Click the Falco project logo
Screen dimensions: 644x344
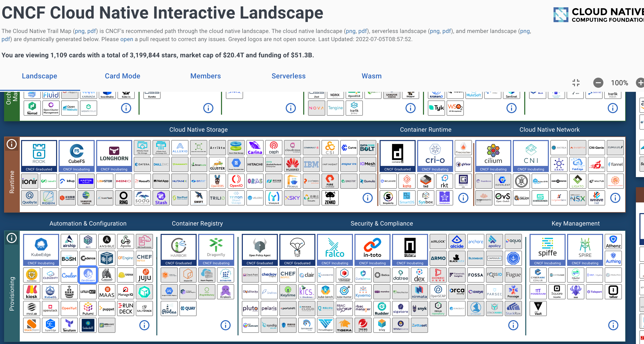click(335, 249)
